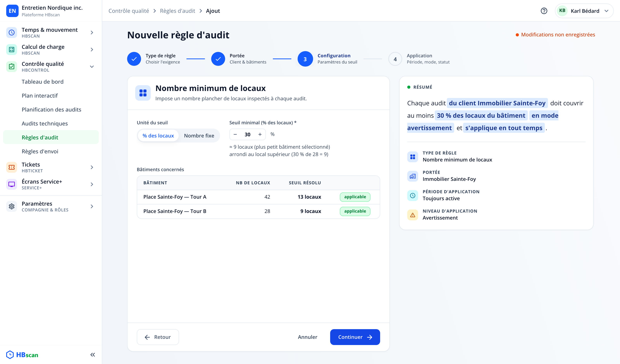Click the Paramètres gear icon
Screen dimensions: 620x364
coord(12,206)
